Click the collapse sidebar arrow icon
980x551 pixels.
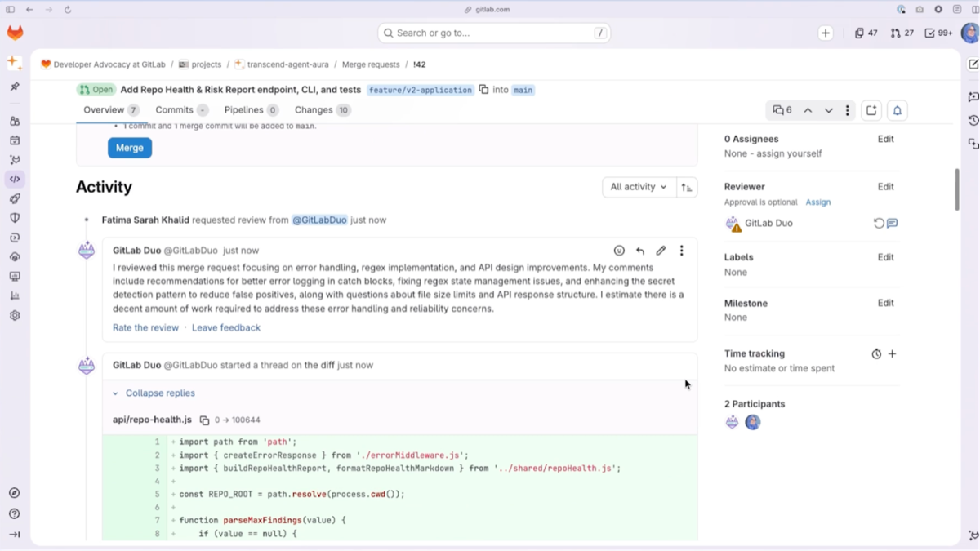14,535
